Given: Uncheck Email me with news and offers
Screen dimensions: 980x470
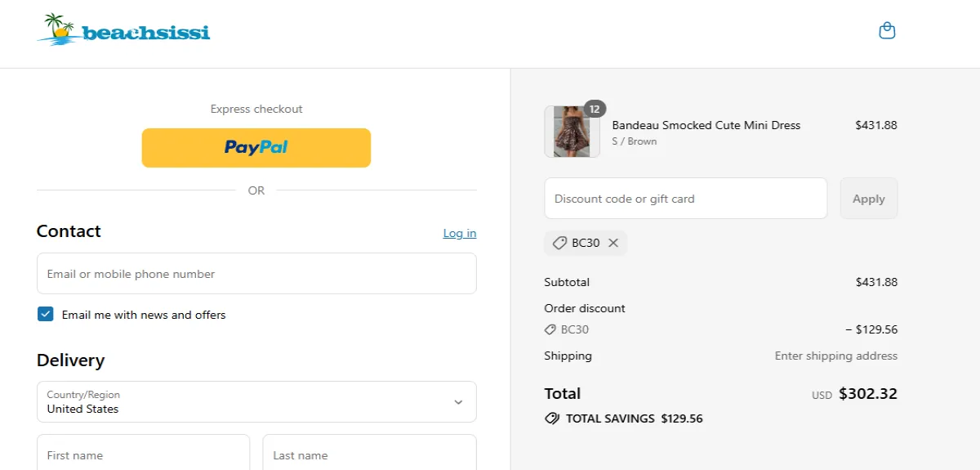Looking at the screenshot, I should (46, 314).
